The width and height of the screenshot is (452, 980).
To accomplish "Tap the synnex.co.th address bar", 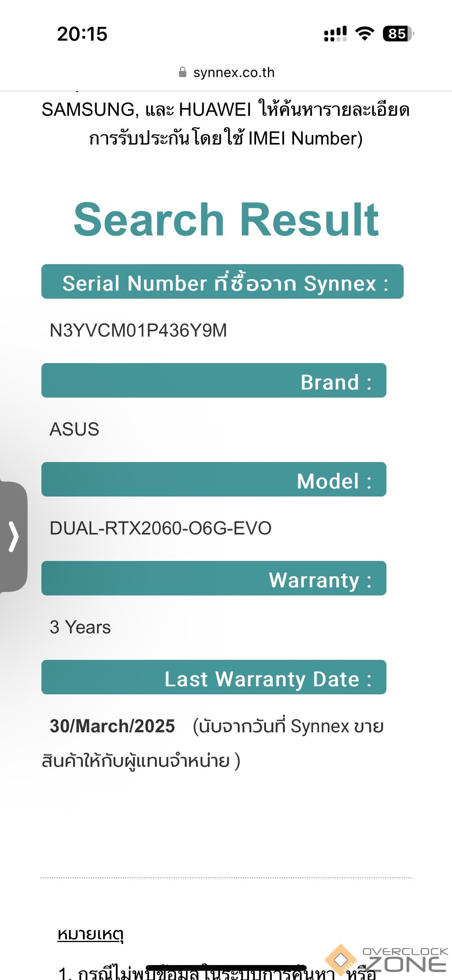I will pos(233,72).
